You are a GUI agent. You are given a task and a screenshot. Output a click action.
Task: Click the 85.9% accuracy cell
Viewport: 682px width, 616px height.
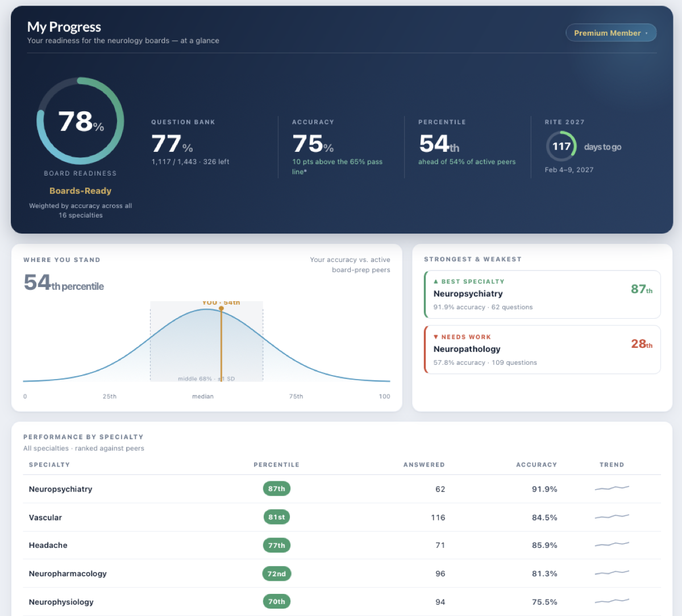[544, 546]
